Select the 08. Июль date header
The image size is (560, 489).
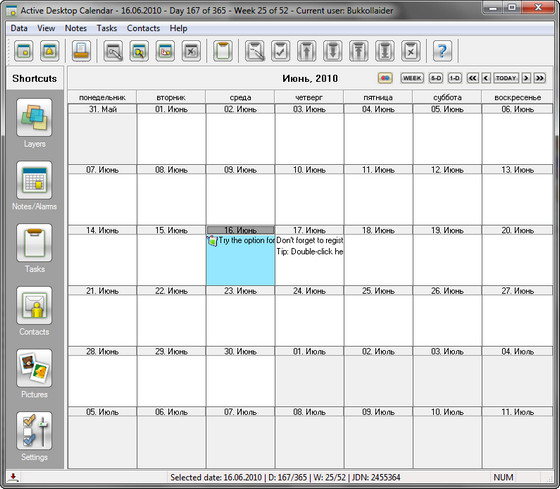(309, 412)
